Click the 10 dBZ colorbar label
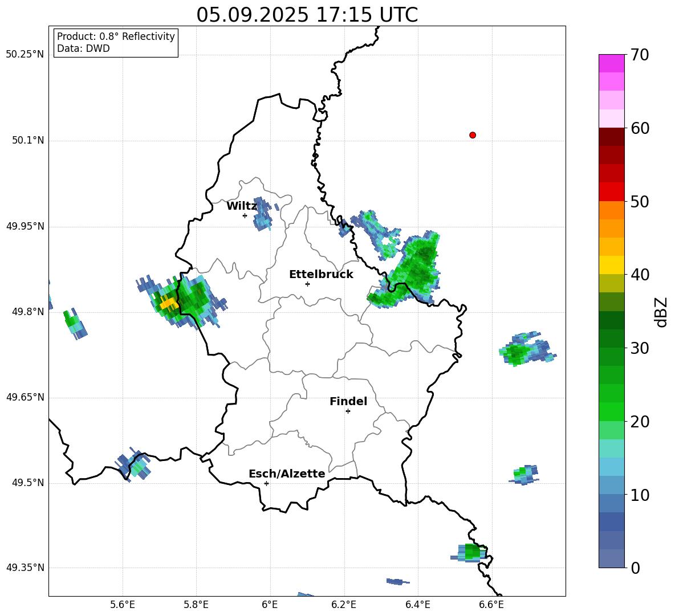The height and width of the screenshot is (616, 675). coord(640,495)
